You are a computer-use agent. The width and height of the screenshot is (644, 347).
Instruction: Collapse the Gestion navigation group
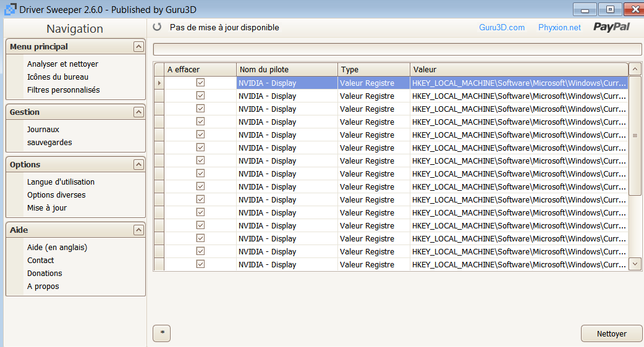pyautogui.click(x=138, y=112)
